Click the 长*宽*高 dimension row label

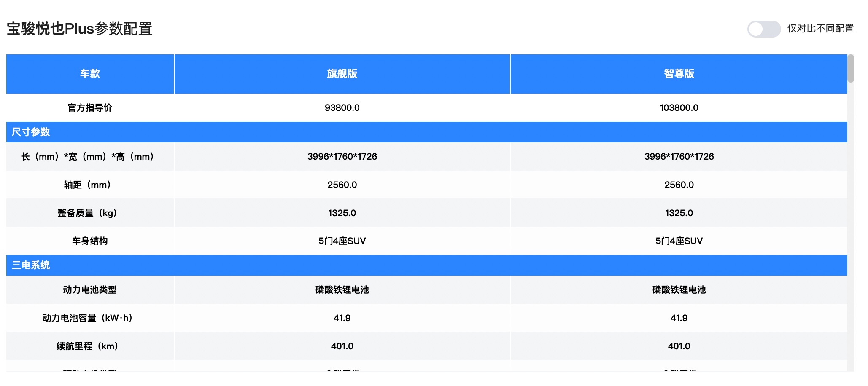tap(87, 156)
